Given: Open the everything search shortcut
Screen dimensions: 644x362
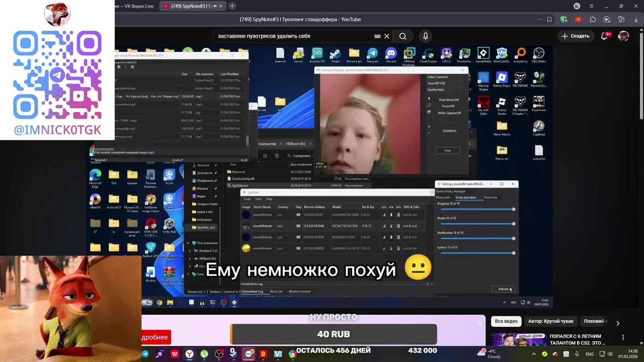Looking at the screenshot, I should pos(521,55).
